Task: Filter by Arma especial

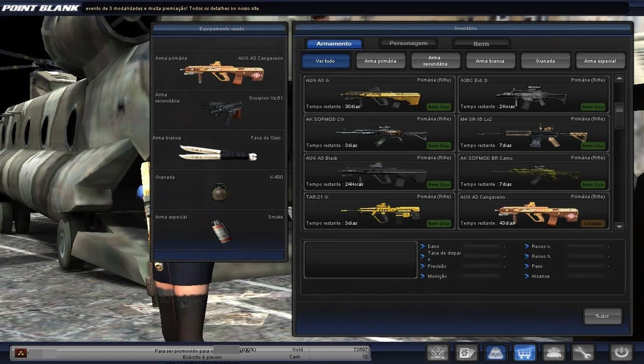Action: pyautogui.click(x=600, y=61)
